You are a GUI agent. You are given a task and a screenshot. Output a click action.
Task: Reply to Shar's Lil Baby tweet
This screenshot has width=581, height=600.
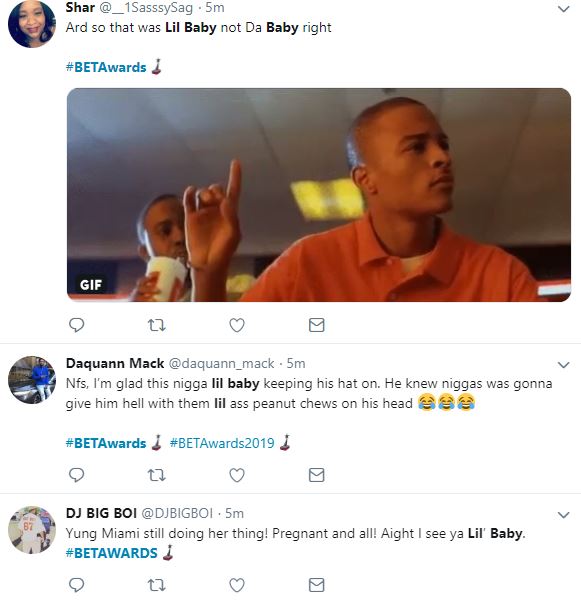(x=76, y=325)
